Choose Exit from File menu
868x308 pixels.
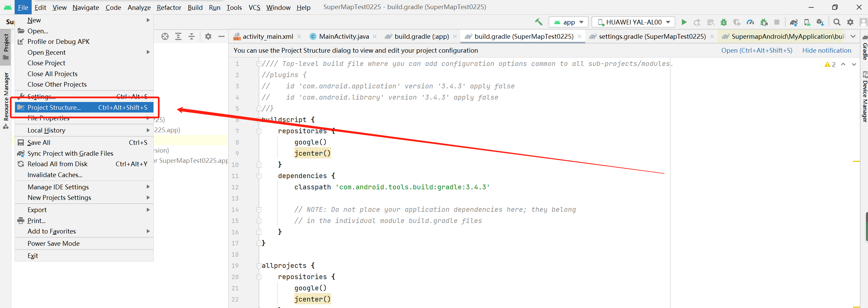84,256
